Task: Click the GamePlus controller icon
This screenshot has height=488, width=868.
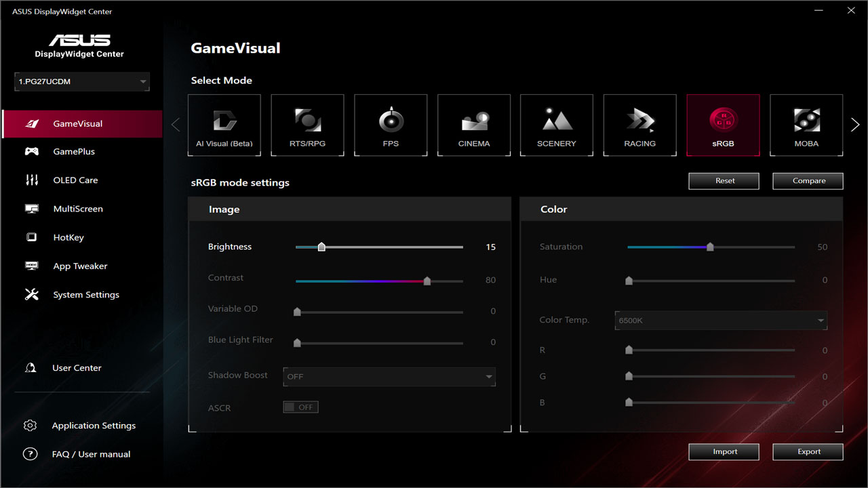Action: (32, 152)
